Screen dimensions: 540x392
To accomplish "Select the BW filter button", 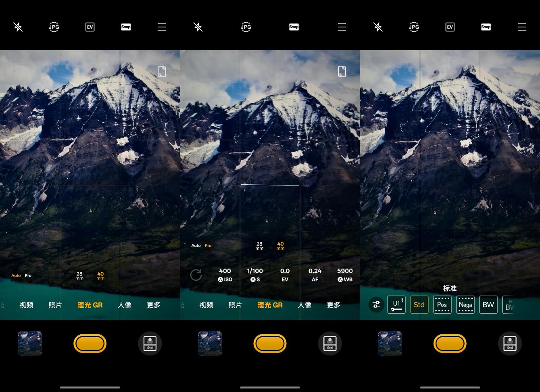I will click(488, 304).
